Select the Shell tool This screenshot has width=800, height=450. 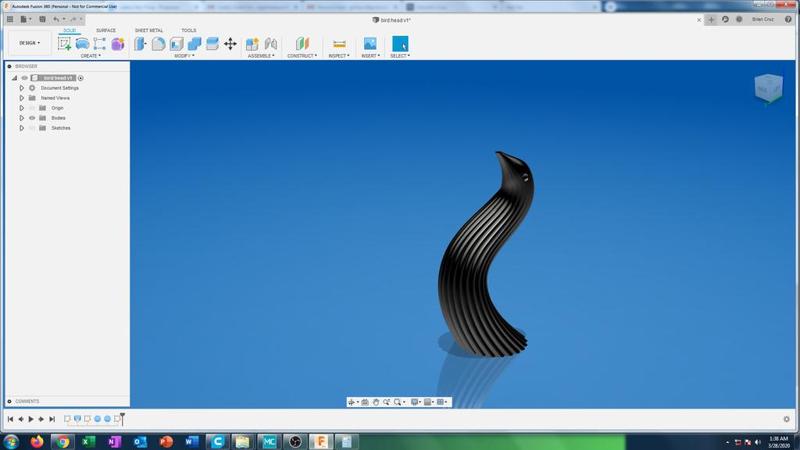coord(177,44)
